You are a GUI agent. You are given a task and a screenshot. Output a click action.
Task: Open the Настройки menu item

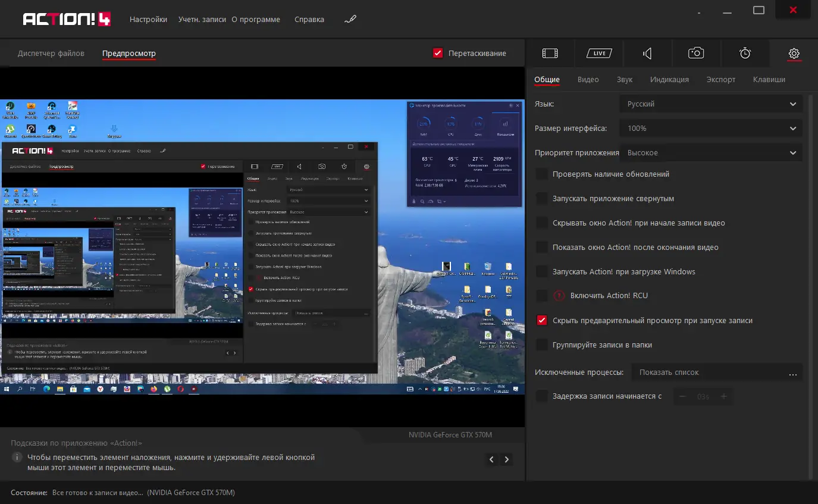pyautogui.click(x=148, y=20)
